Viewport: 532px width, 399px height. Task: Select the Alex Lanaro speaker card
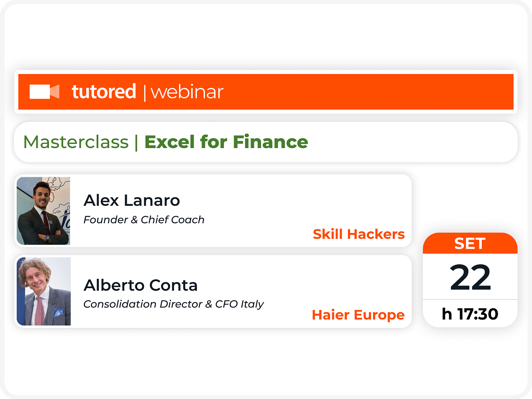click(213, 211)
